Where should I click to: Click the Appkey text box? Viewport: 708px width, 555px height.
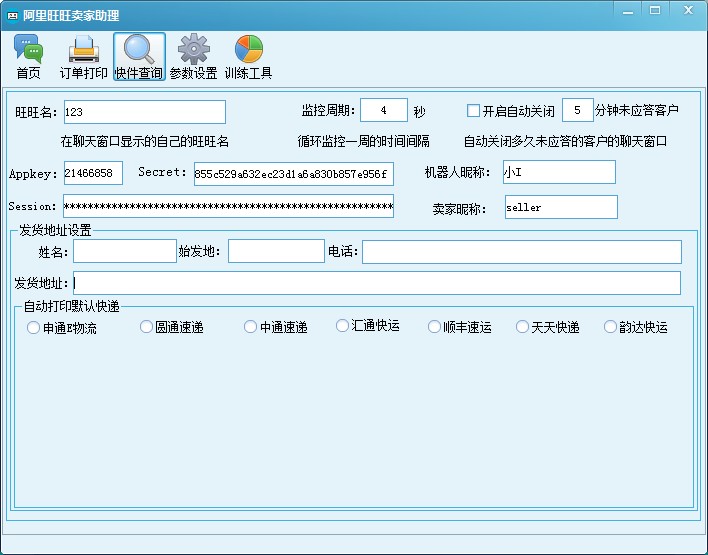click(93, 173)
